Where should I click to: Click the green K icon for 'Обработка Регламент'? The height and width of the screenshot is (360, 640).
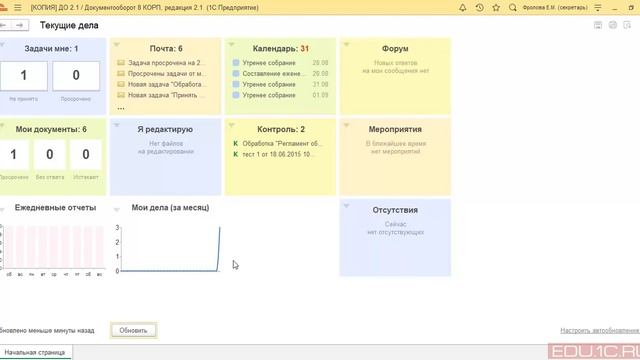click(x=236, y=144)
